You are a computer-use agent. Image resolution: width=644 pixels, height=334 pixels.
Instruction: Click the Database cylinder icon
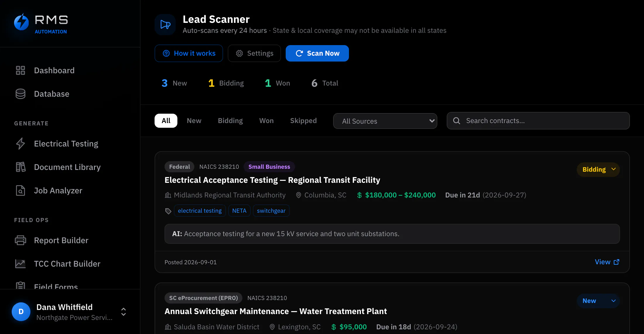click(20, 94)
